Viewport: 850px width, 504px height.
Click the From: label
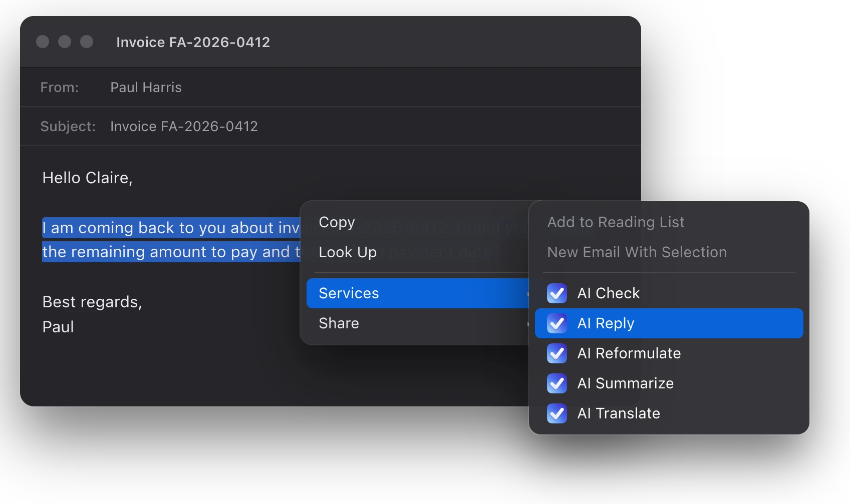coord(60,88)
